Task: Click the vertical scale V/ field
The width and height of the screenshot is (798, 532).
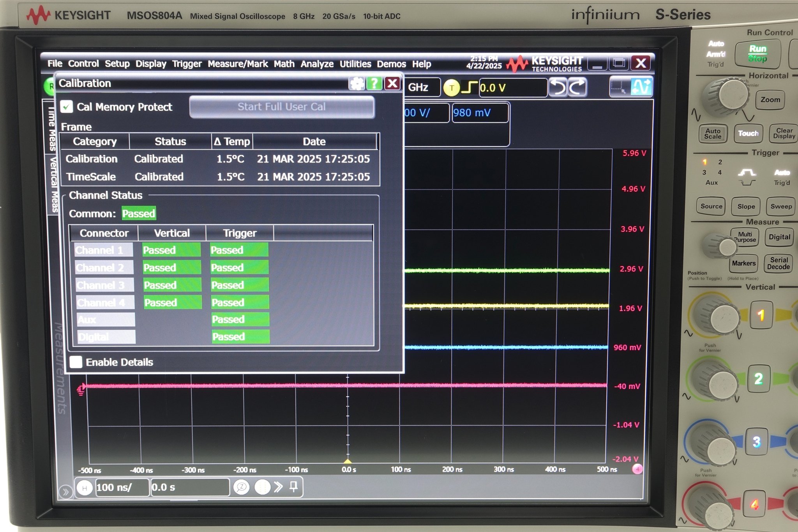Action: coord(426,113)
